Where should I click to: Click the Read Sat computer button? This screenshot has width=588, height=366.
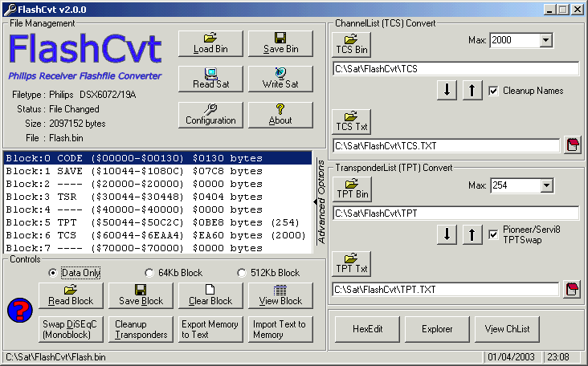(210, 79)
